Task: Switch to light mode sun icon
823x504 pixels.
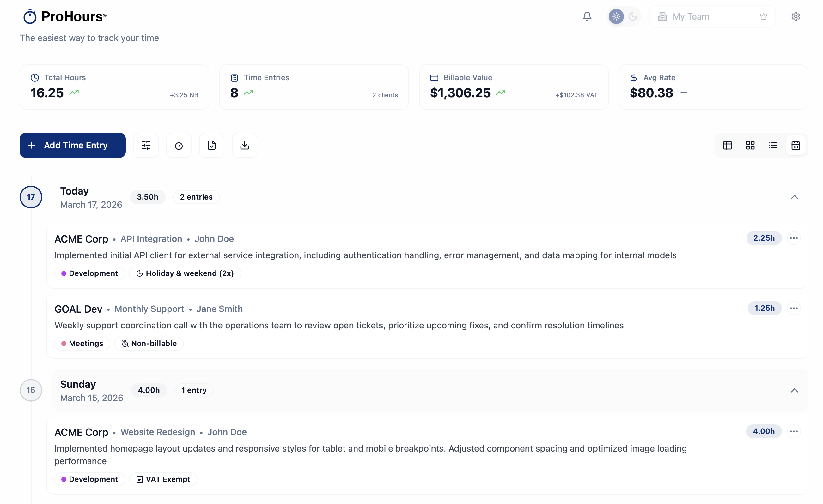Action: pos(616,16)
